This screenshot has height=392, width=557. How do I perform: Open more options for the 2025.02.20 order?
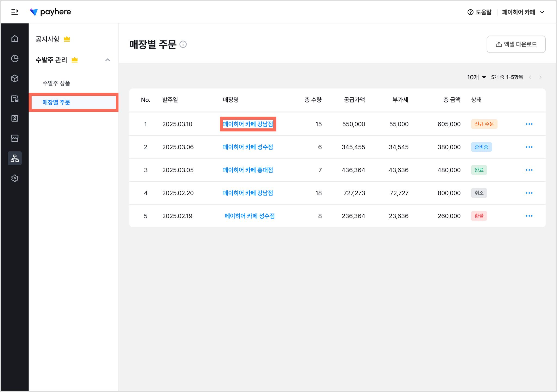click(529, 193)
